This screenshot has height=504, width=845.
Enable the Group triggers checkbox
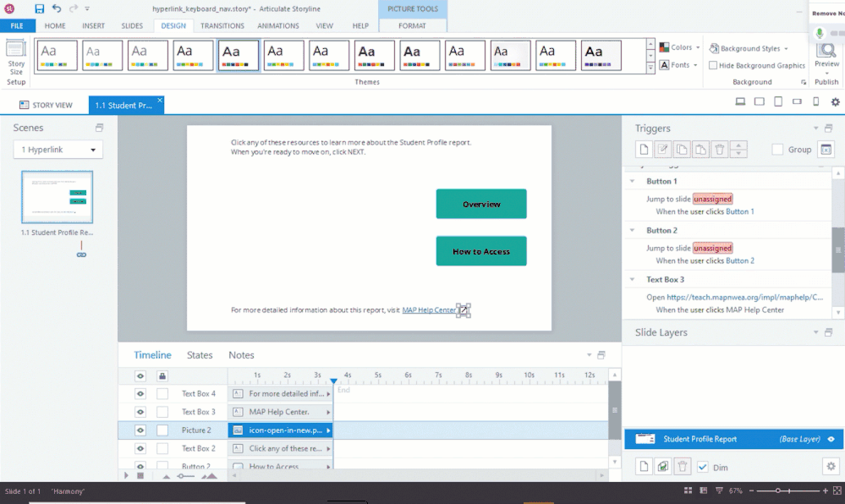click(x=777, y=150)
